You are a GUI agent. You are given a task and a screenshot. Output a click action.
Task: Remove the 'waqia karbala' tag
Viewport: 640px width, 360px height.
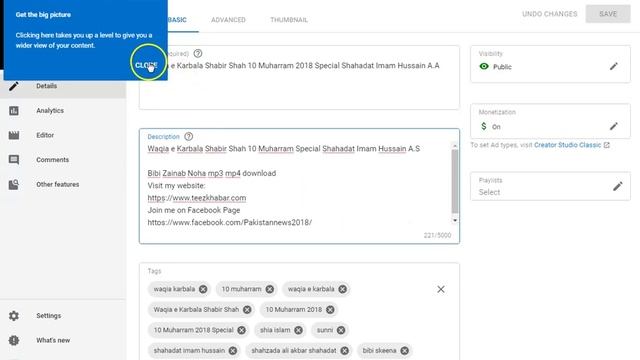click(x=203, y=289)
